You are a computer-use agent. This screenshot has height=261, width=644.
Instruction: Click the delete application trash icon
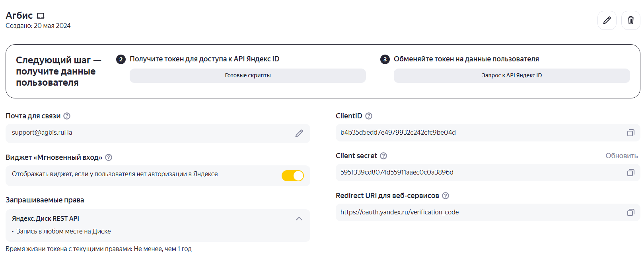(630, 20)
